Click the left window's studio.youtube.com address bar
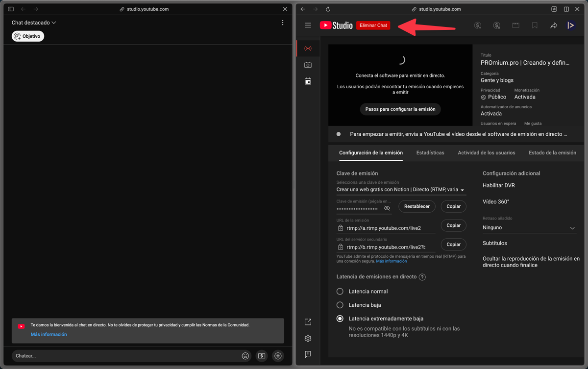 click(144, 9)
